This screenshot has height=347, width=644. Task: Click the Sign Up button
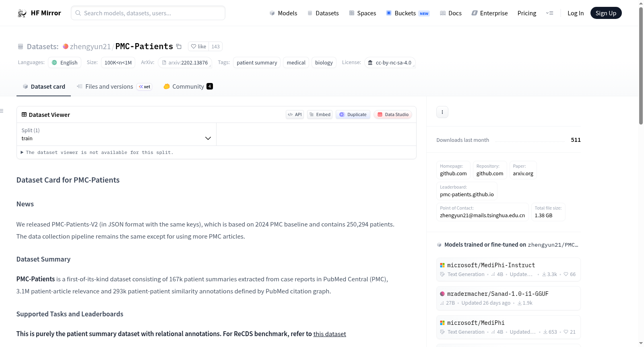pos(606,13)
